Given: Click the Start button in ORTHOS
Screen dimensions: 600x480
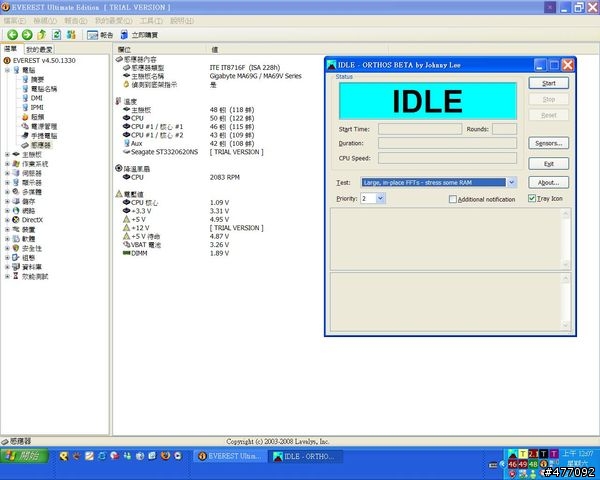Looking at the screenshot, I should (x=548, y=83).
